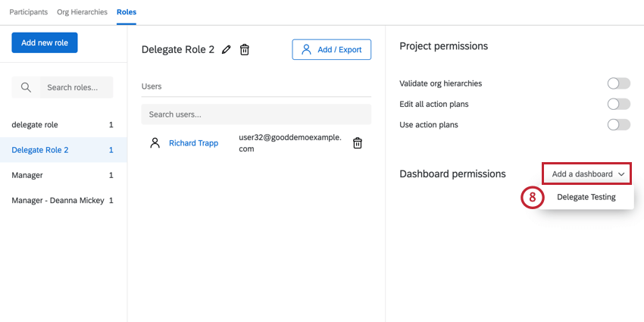Image resolution: width=644 pixels, height=322 pixels.
Task: Delete Delegate Role 2 with the header trash icon
Action: (245, 50)
